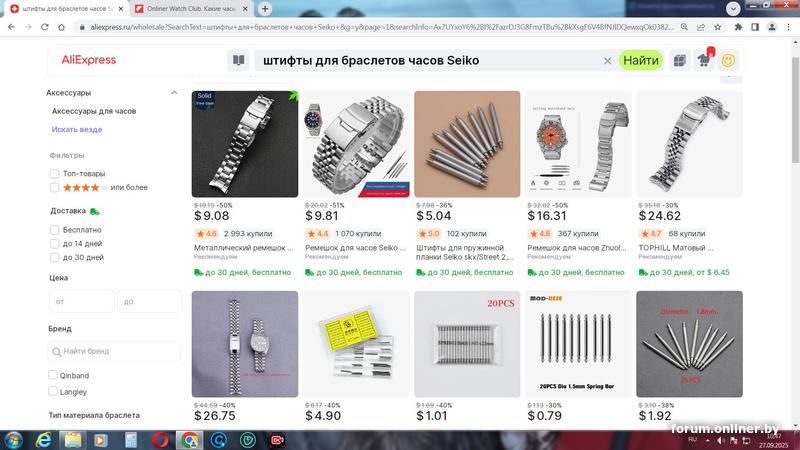Clear the search text with X icon
This screenshot has height=450, width=800.
607,61
